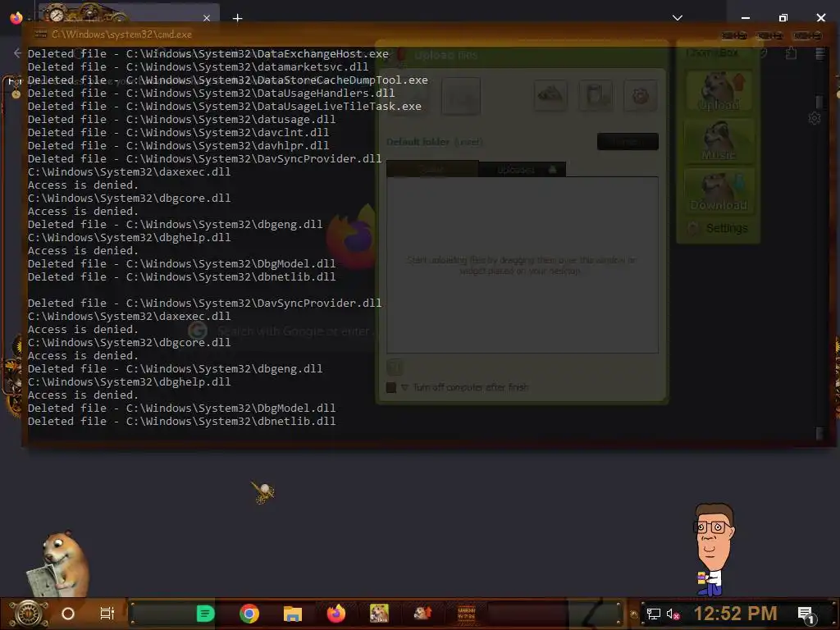Screen dimensions: 840x630
Task: Click hamster reading newspaper desktop widget
Action: (x=58, y=564)
